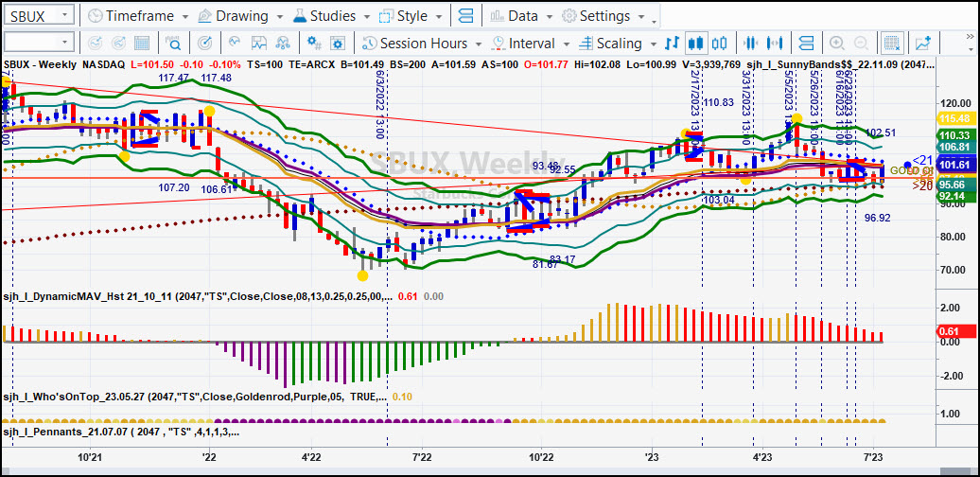The width and height of the screenshot is (980, 477).
Task: Click the target radar icon
Action: (204, 44)
